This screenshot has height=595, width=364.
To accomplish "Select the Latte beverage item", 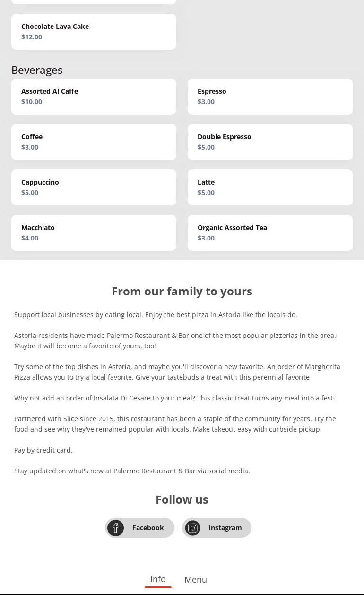I will click(270, 187).
